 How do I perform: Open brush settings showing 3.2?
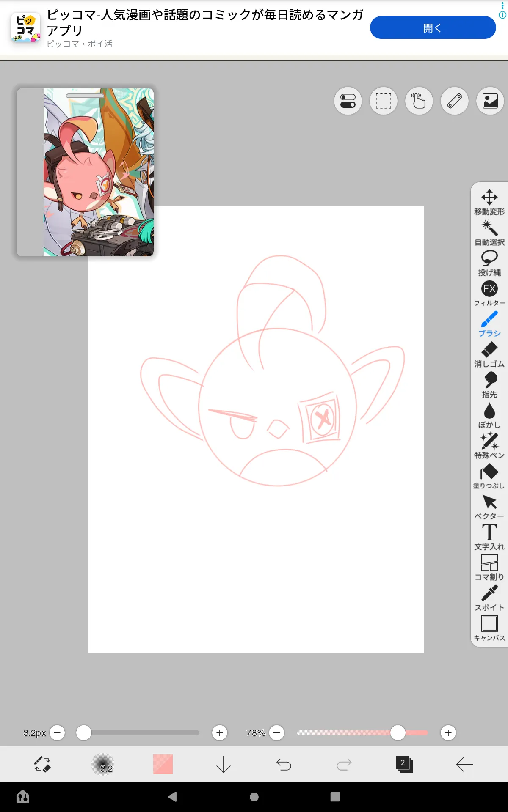103,764
